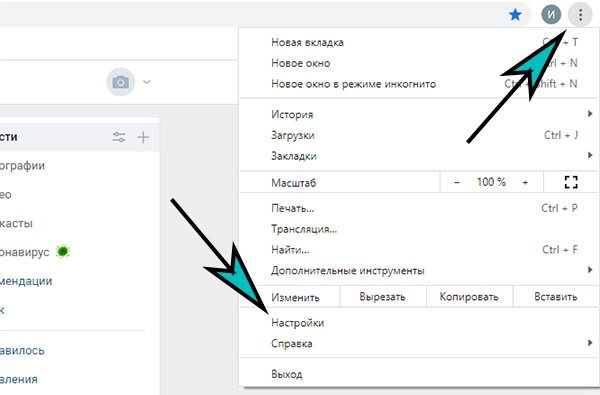Viewport: 600px width, 395px height.
Task: Expand Дополнительные инструменты submenu
Action: tap(419, 271)
